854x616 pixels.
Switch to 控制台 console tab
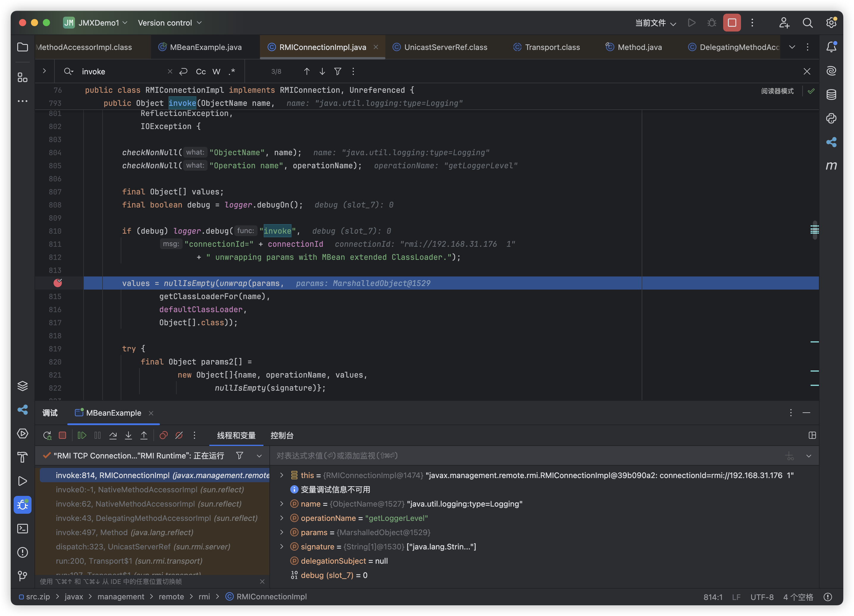(282, 435)
